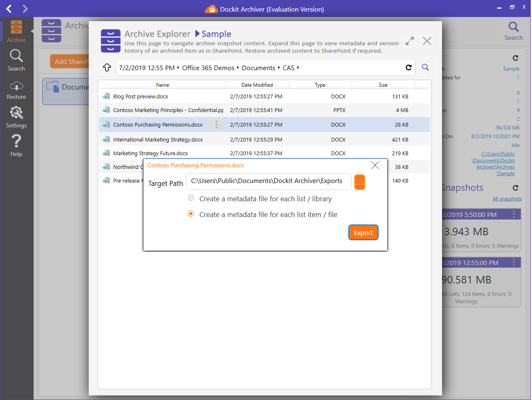Expand the breadcrumb arrow after Office 365 Demos
Image resolution: width=532 pixels, height=400 pixels.
[238, 68]
